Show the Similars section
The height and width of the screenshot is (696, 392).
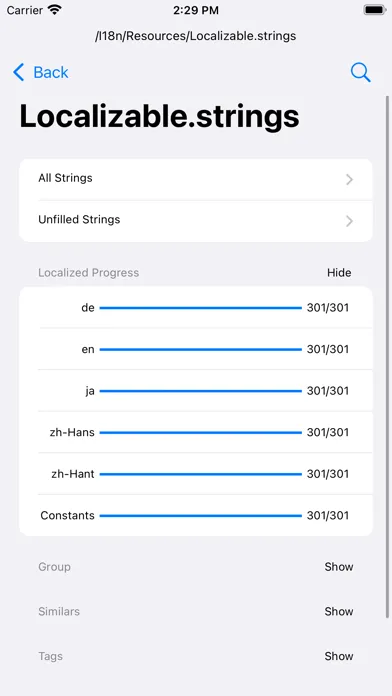point(339,611)
